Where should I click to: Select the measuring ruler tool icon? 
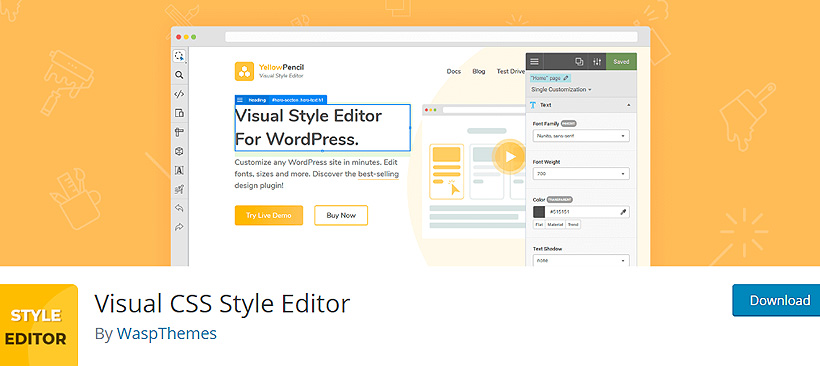coord(179,132)
